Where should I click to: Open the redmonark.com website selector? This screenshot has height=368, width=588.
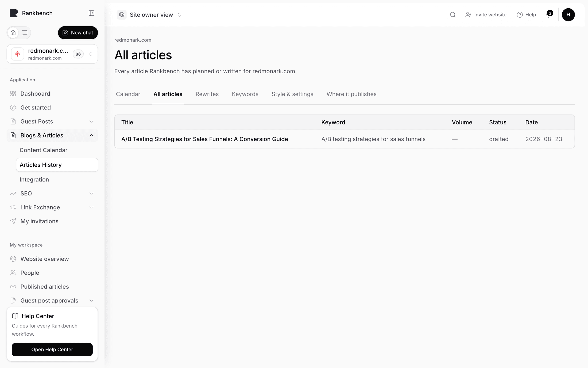pos(52,54)
